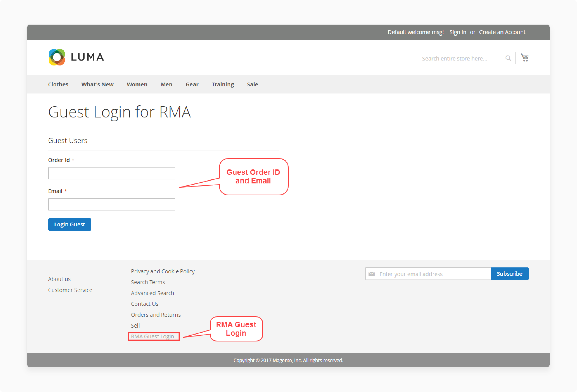Click the Login Guest button
Screen dimensions: 577x392
(x=70, y=224)
